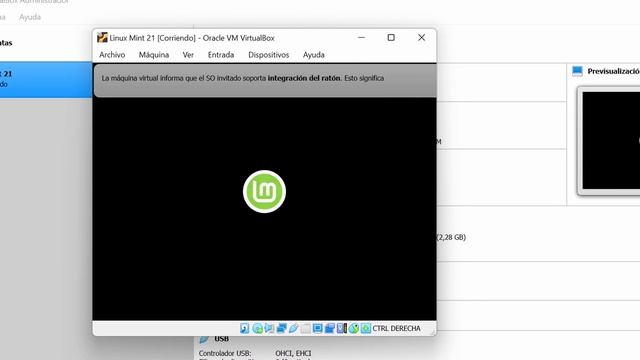Click the recording status icon
The width and height of the screenshot is (640, 360).
329,328
